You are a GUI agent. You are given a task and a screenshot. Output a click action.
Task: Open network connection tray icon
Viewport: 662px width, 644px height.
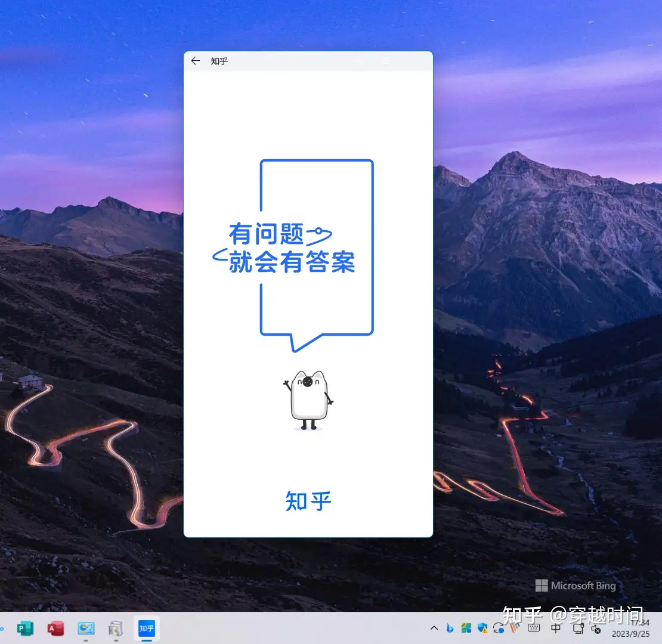[578, 629]
